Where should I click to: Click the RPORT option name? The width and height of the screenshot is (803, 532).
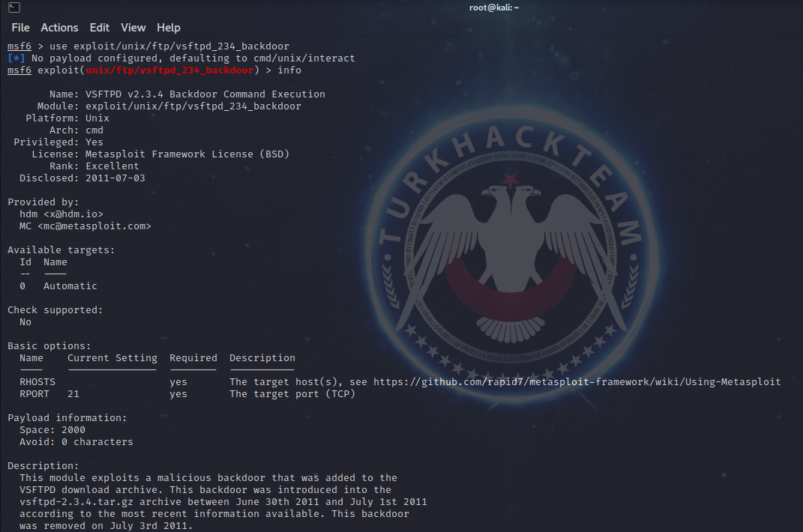click(x=34, y=393)
